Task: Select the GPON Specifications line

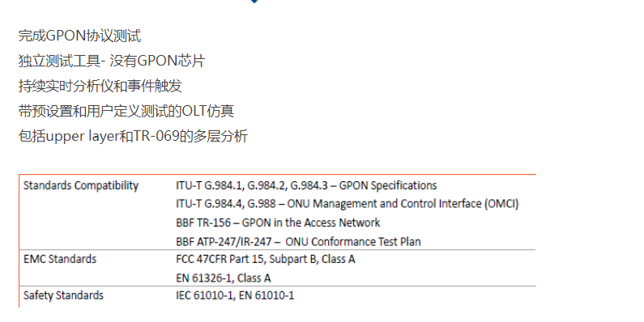Action: point(306,185)
